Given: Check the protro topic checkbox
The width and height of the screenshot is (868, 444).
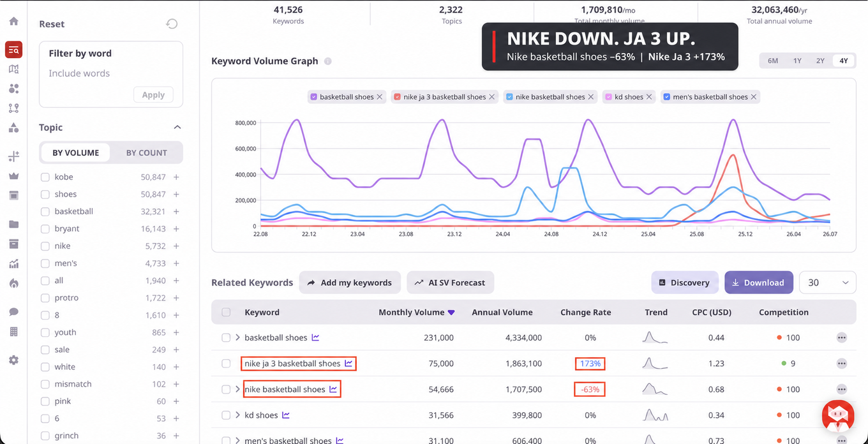Looking at the screenshot, I should point(45,298).
